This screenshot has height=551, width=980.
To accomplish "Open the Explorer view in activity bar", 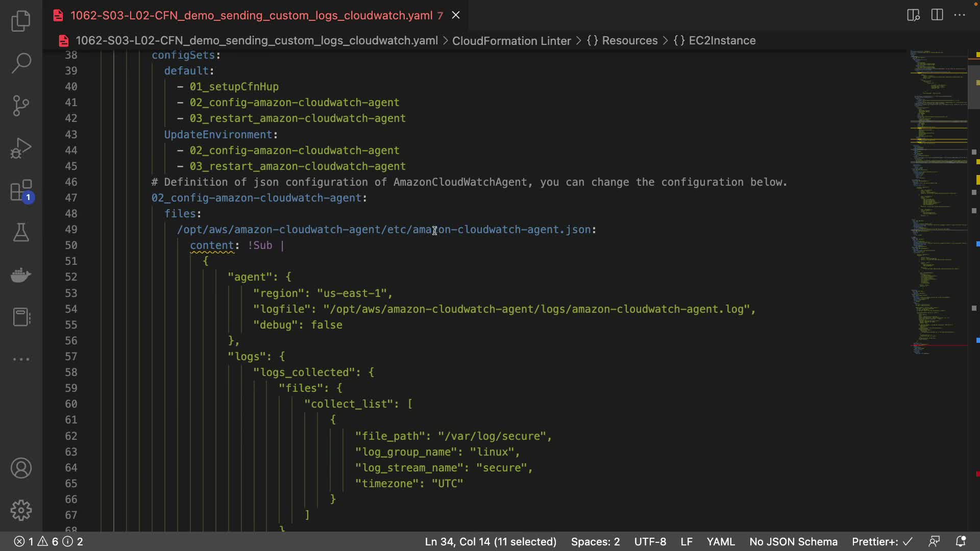I will [x=21, y=21].
